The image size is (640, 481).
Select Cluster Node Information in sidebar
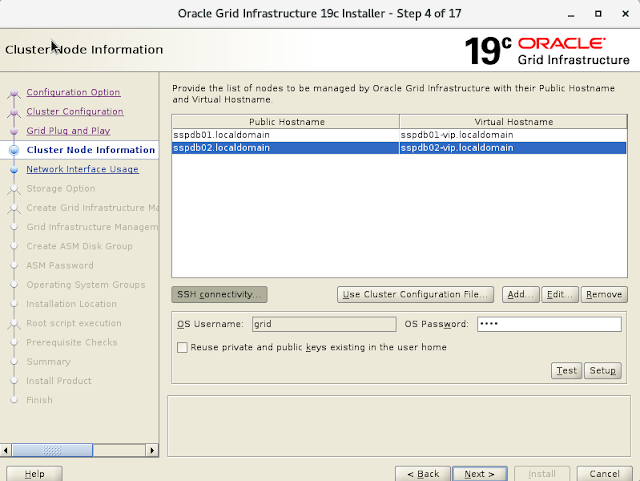91,150
